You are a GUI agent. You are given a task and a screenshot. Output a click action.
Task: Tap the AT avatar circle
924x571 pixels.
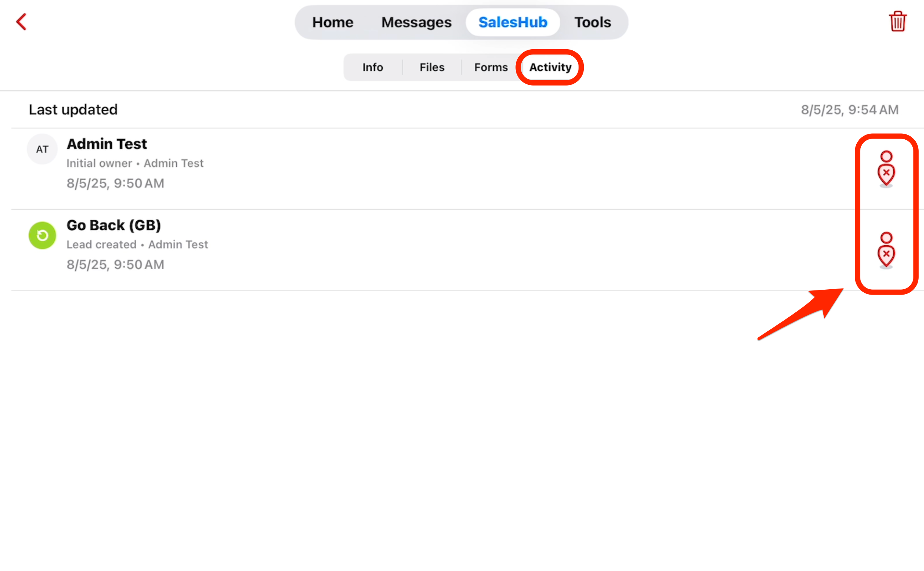pos(42,149)
